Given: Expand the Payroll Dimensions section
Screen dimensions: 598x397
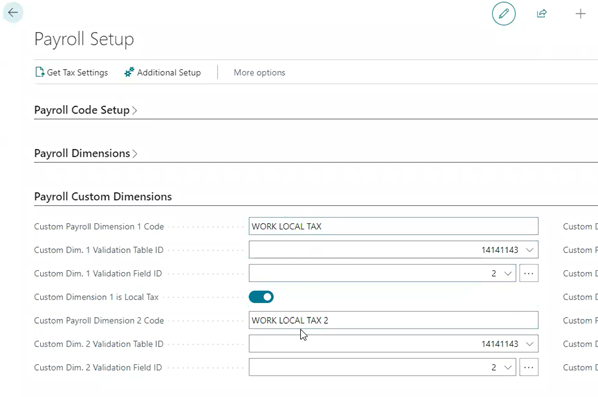Looking at the screenshot, I should [x=85, y=153].
